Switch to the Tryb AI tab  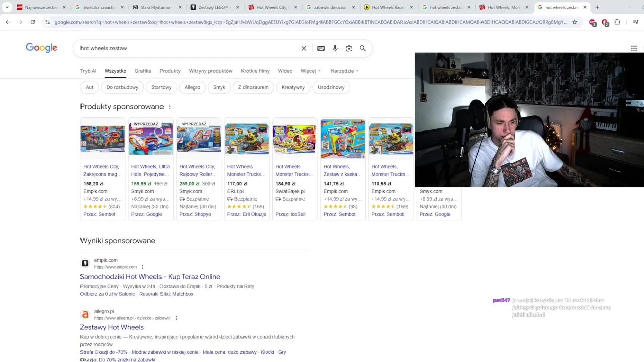click(x=88, y=71)
